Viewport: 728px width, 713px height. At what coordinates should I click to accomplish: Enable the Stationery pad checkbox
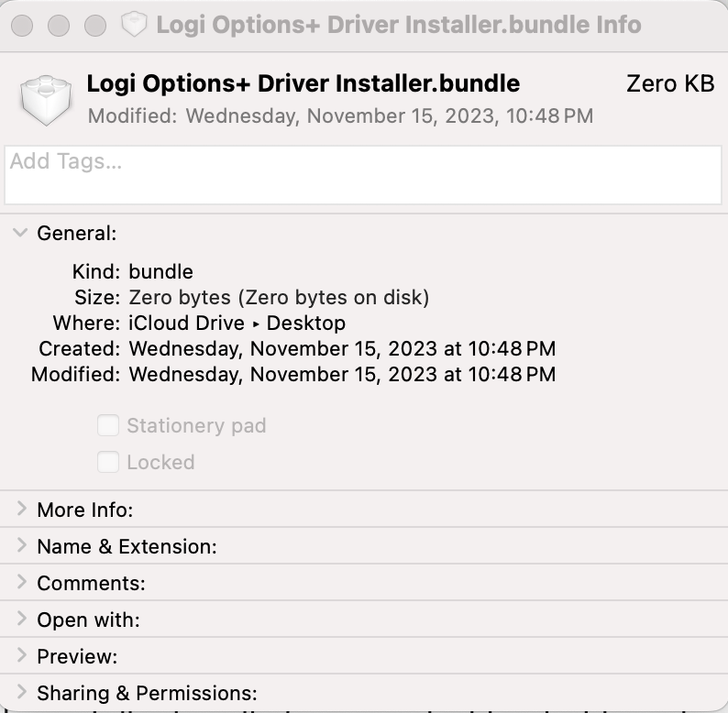[108, 425]
